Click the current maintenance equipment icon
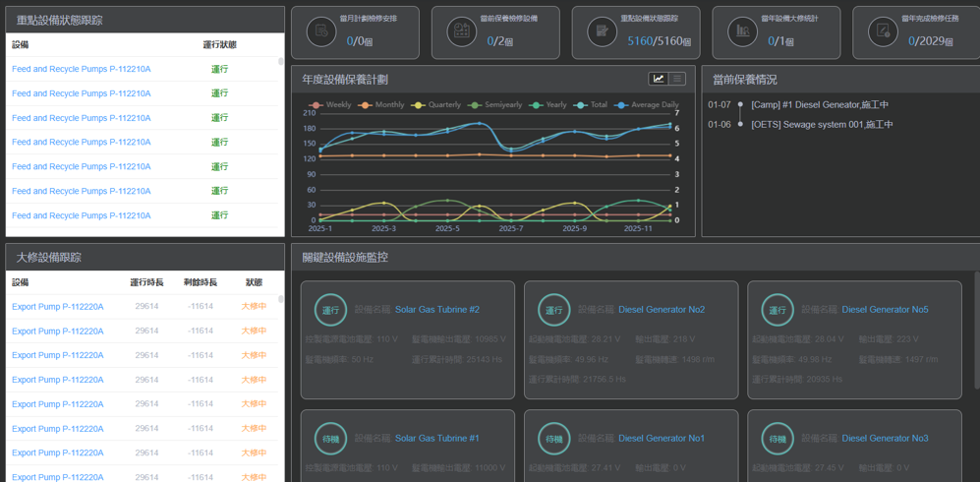This screenshot has height=482, width=980. (462, 31)
